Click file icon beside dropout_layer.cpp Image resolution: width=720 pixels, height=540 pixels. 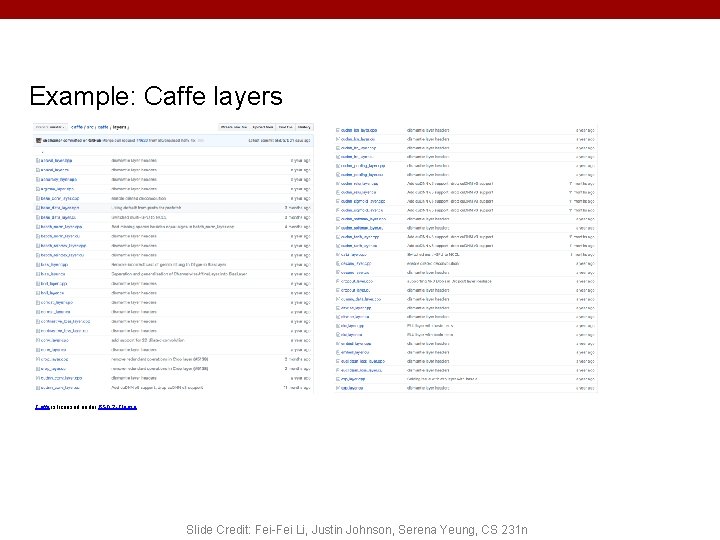pos(338,281)
